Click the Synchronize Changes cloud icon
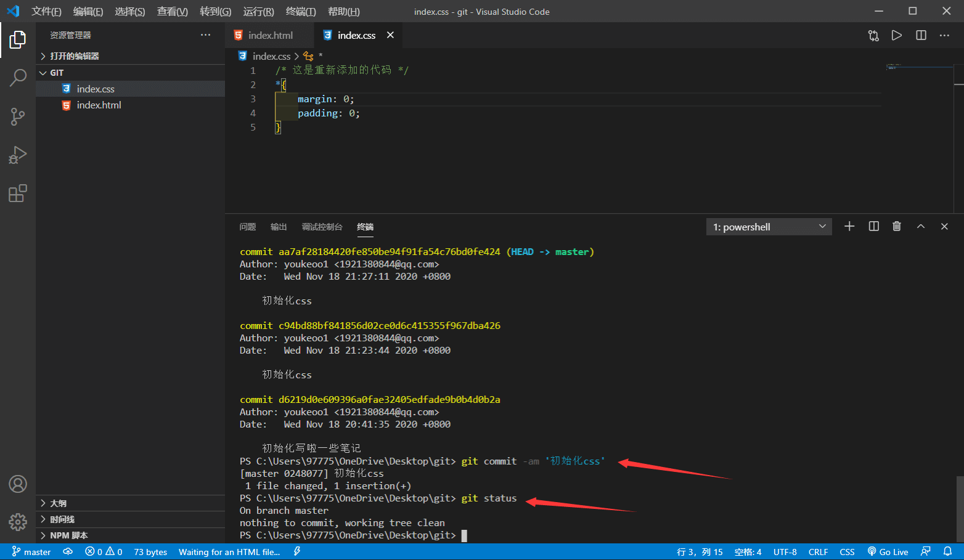The image size is (964, 560). pyautogui.click(x=68, y=552)
